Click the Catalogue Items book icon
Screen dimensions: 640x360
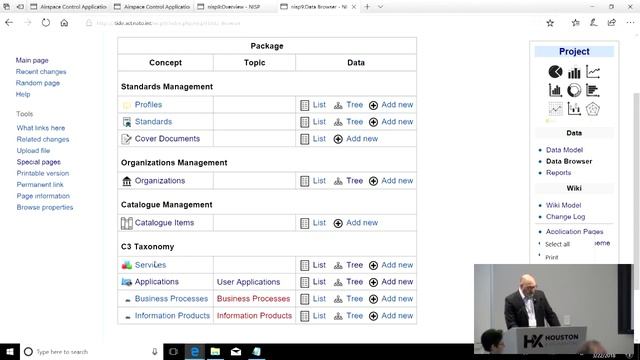pos(127,223)
